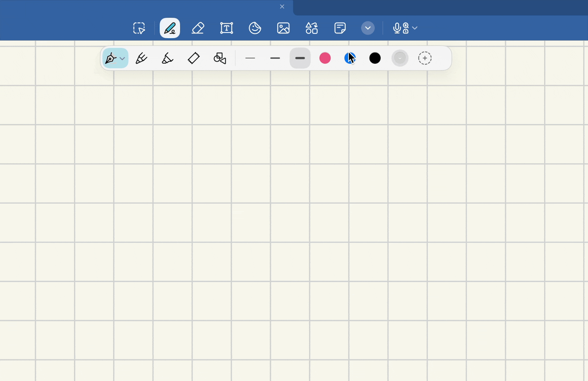This screenshot has width=588, height=381.
Task: Pick the pink color swatch
Action: (x=325, y=58)
